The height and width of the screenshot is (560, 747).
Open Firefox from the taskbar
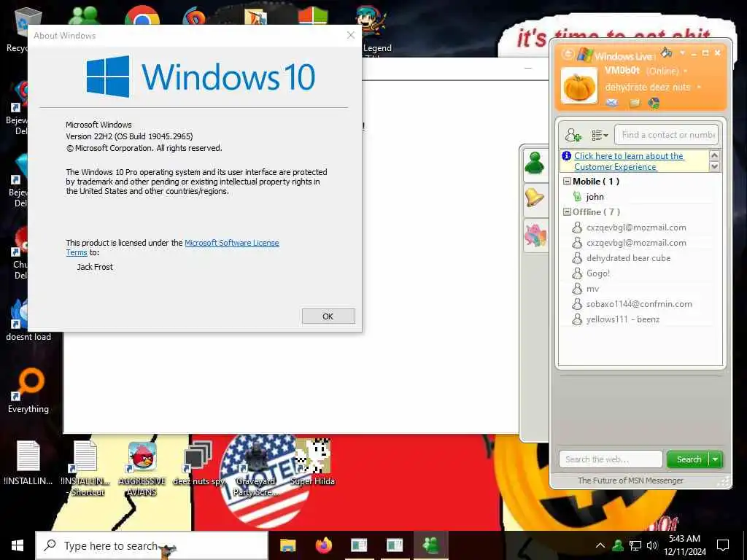point(323,545)
